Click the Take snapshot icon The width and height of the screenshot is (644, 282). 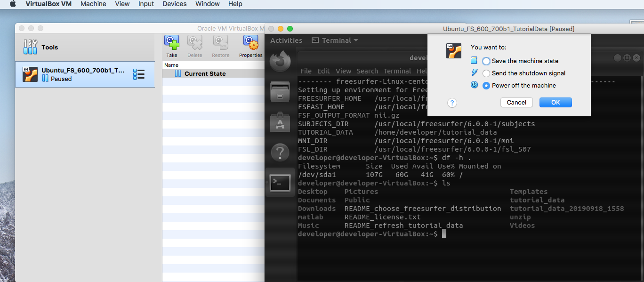click(172, 43)
